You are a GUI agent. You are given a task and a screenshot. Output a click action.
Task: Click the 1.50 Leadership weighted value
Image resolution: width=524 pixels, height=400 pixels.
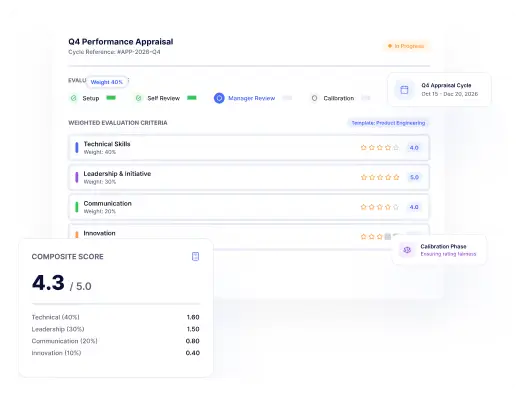tap(193, 329)
